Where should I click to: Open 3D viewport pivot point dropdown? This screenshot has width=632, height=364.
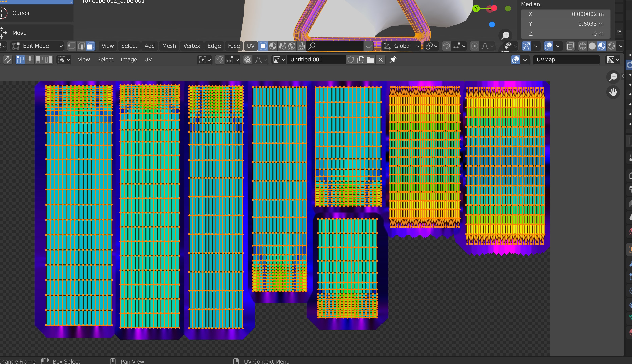431,46
